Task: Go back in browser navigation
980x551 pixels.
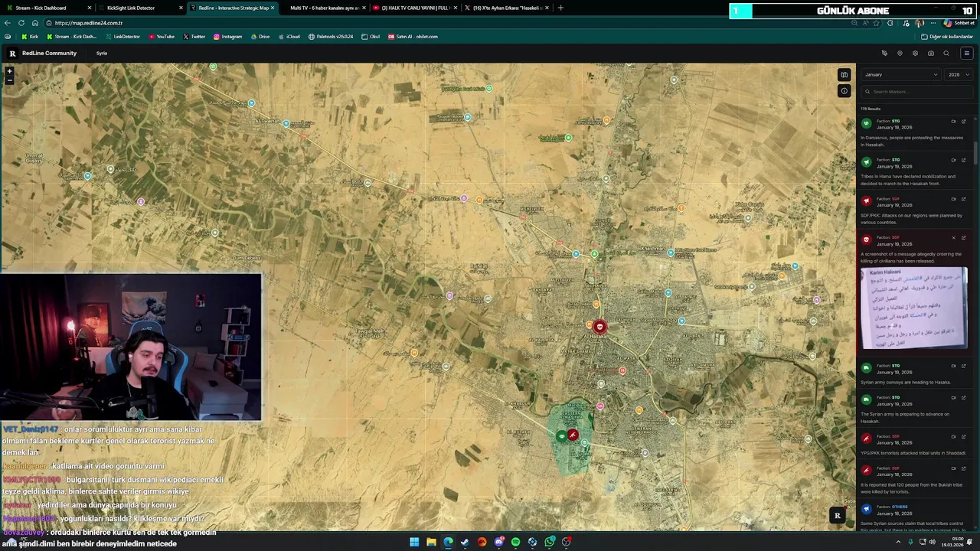Action: tap(8, 23)
